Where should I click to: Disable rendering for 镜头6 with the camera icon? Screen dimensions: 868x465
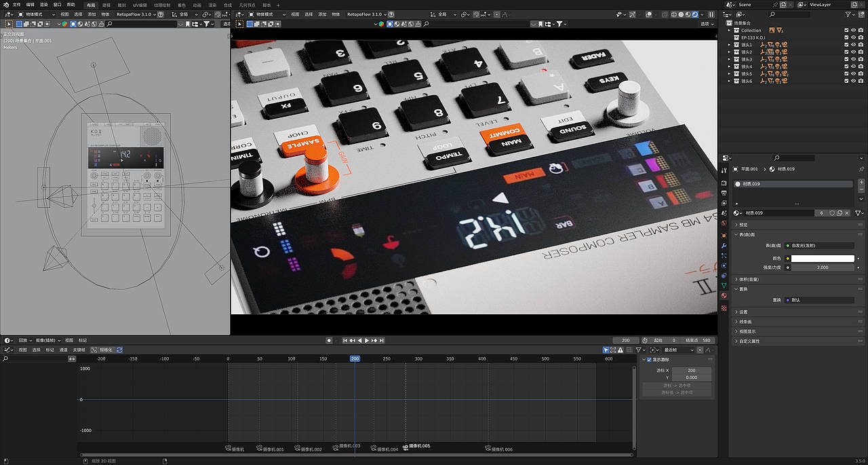[x=861, y=81]
